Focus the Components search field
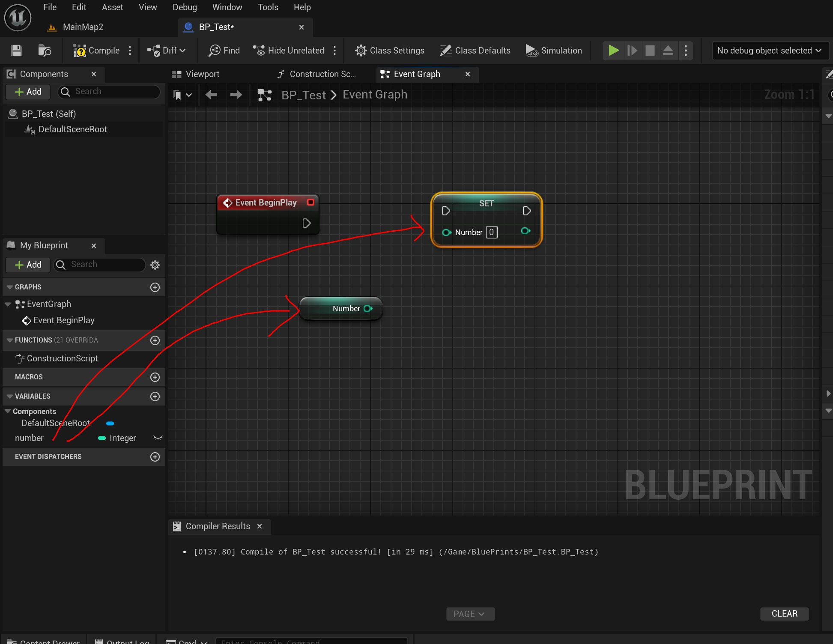The width and height of the screenshot is (833, 644). 109,92
